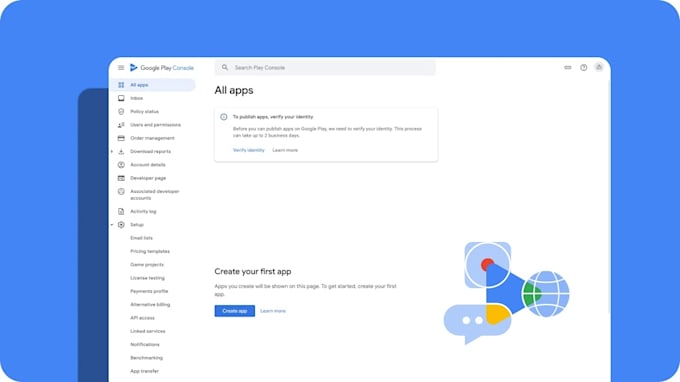Click the Verify identity link

point(248,150)
